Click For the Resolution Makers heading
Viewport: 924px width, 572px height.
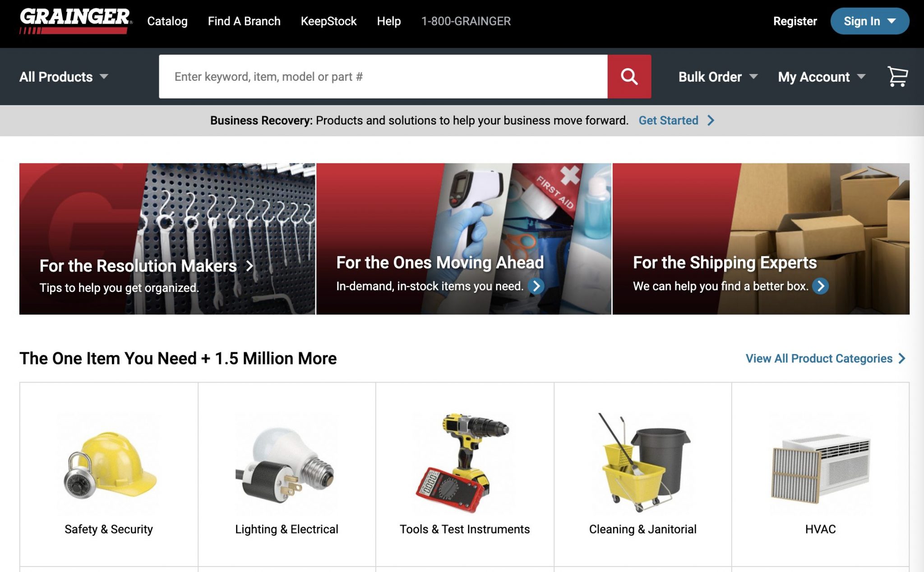(x=138, y=266)
